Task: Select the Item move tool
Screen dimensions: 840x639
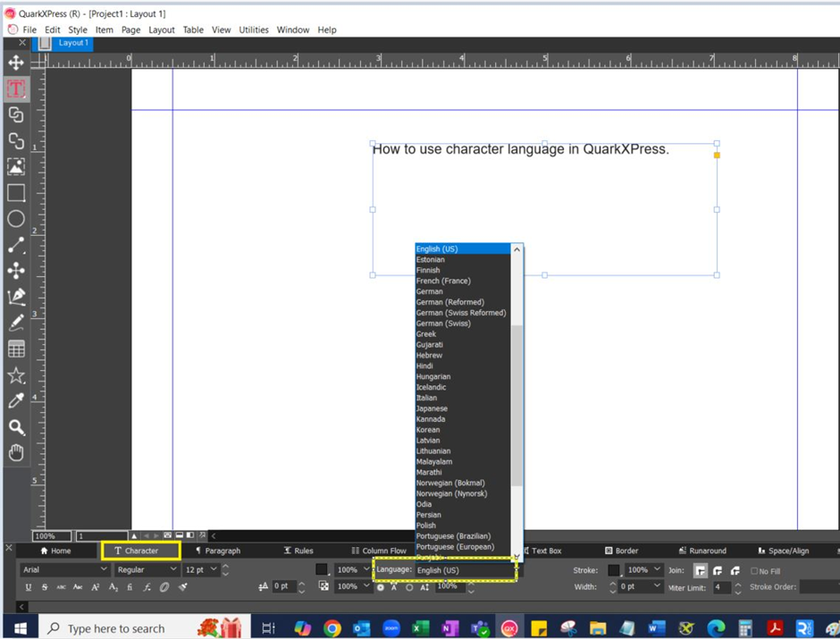Action: coord(16,63)
